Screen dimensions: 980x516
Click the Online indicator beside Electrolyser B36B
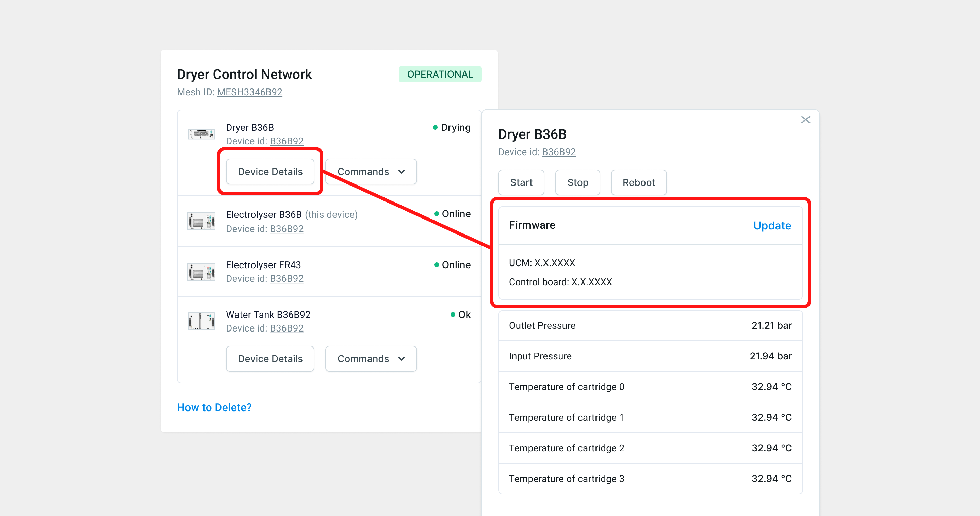click(436, 213)
